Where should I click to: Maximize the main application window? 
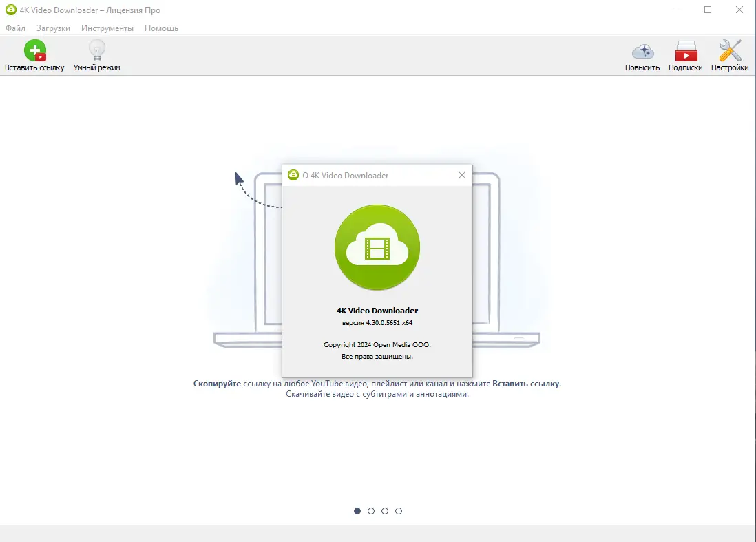(x=708, y=10)
